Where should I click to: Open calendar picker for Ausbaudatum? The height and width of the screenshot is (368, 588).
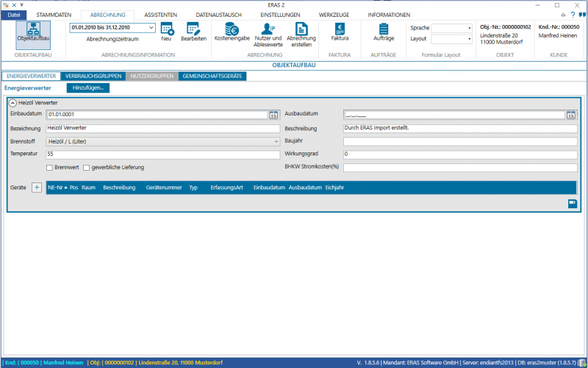[x=571, y=115]
